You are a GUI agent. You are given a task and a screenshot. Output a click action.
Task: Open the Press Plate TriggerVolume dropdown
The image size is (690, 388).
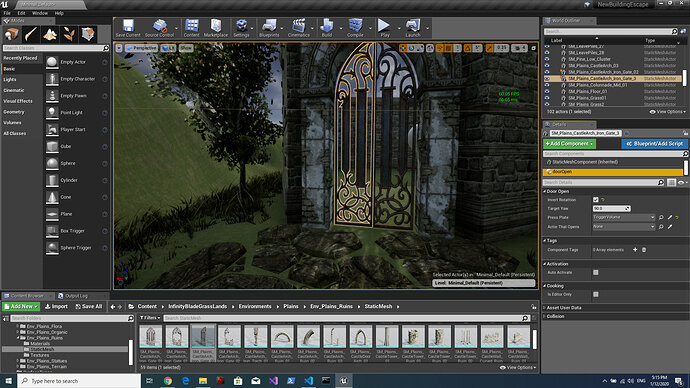[624, 217]
